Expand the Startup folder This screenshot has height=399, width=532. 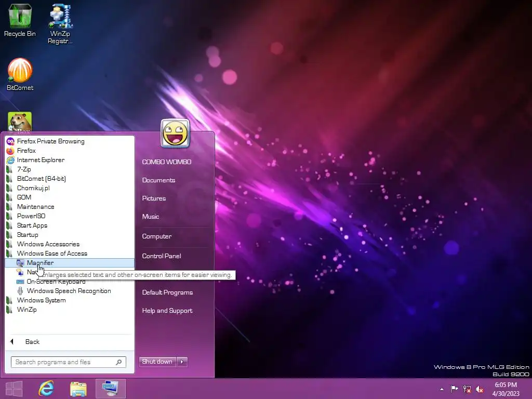70,235
